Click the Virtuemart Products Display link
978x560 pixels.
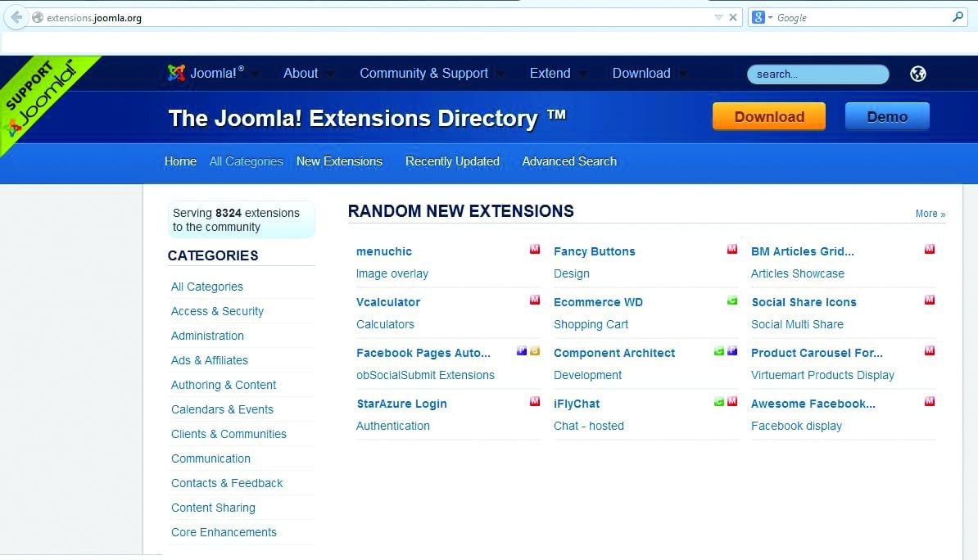point(822,376)
